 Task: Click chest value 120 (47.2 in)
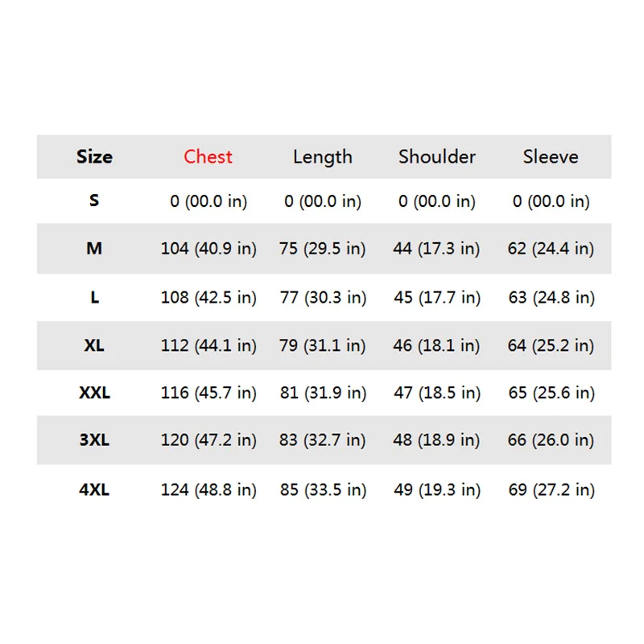point(208,440)
